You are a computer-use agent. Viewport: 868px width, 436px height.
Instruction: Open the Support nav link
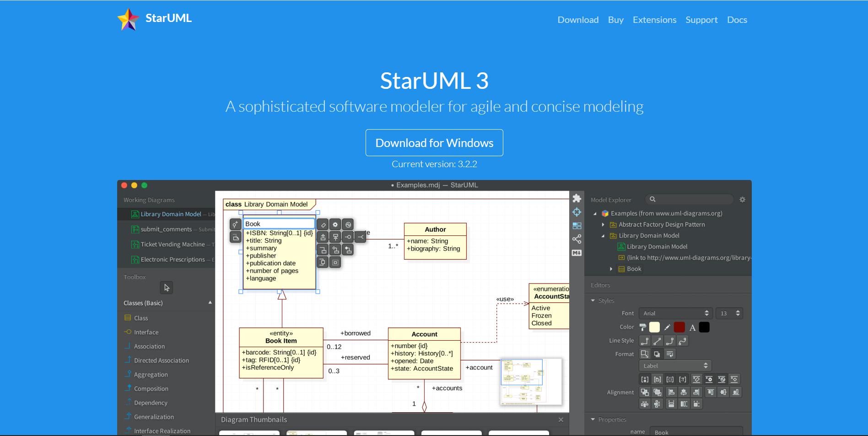[x=701, y=20]
